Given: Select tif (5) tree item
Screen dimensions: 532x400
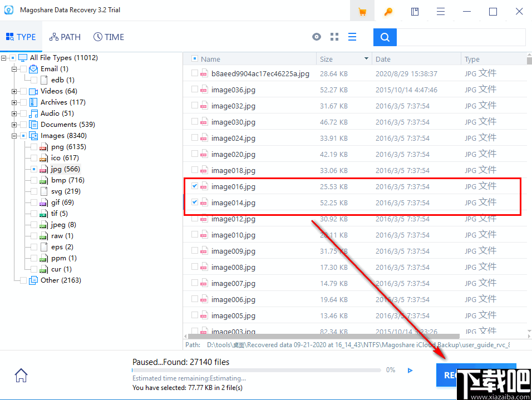Looking at the screenshot, I should pyautogui.click(x=60, y=214).
